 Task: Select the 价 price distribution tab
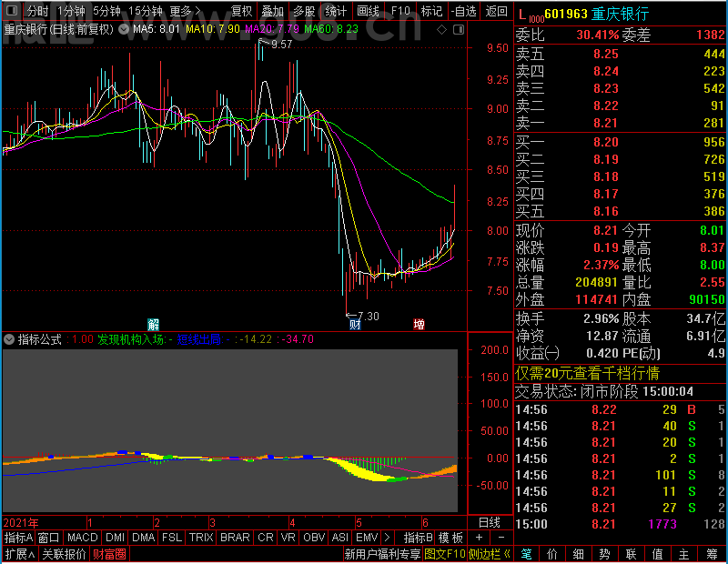click(552, 554)
